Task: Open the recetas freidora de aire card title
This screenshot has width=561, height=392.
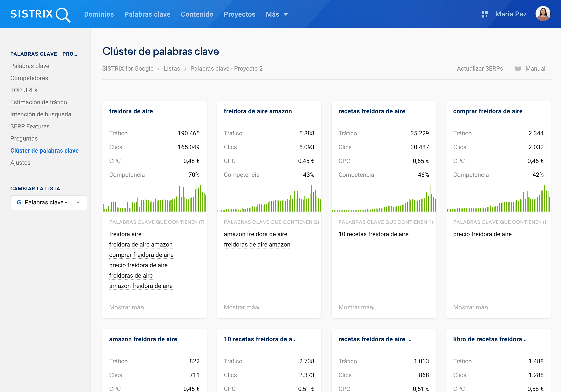Action: [372, 111]
